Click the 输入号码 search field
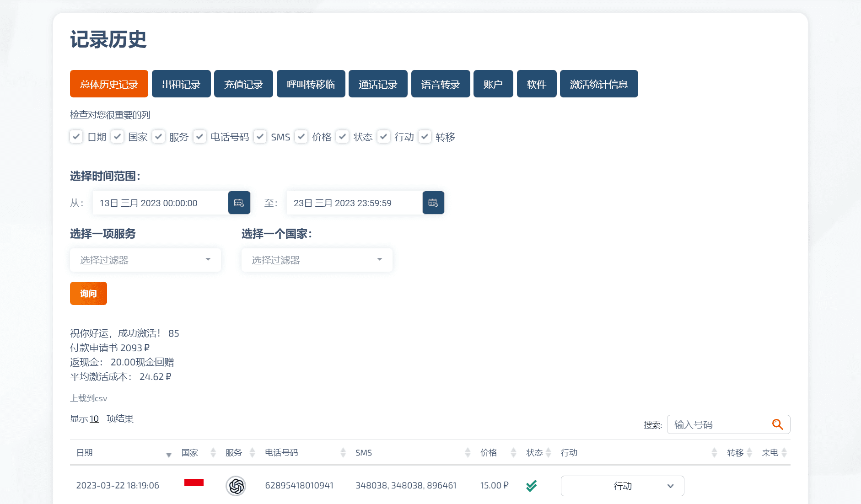 pyautogui.click(x=718, y=424)
